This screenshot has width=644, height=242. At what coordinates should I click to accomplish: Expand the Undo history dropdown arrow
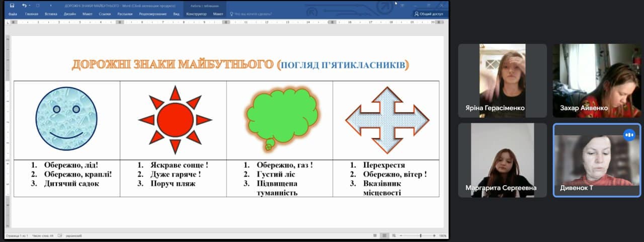coord(30,6)
